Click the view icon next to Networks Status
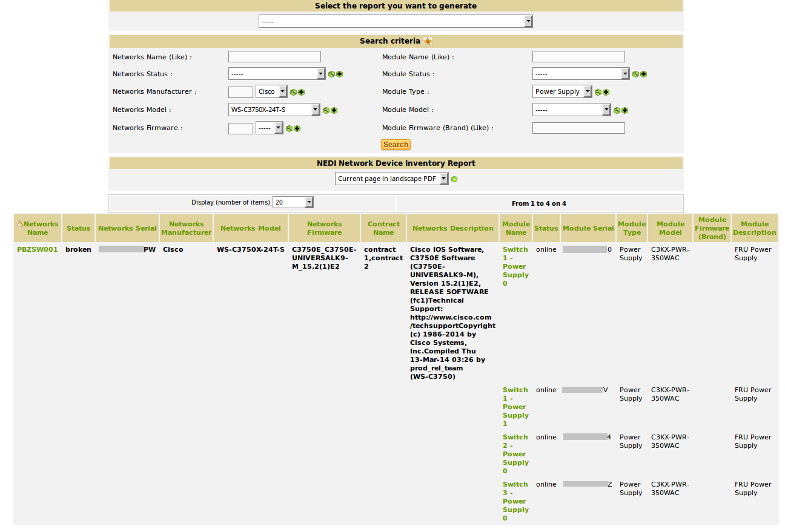The width and height of the screenshot is (785, 532). coord(331,74)
